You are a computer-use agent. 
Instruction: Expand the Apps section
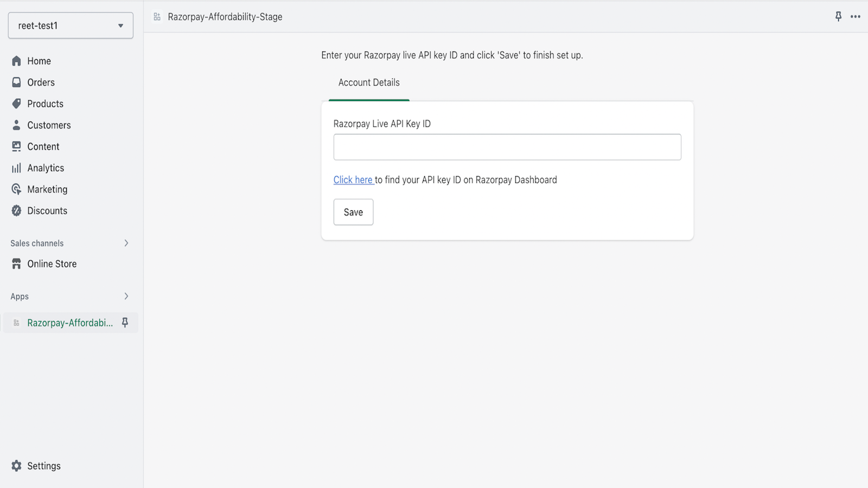pyautogui.click(x=126, y=296)
